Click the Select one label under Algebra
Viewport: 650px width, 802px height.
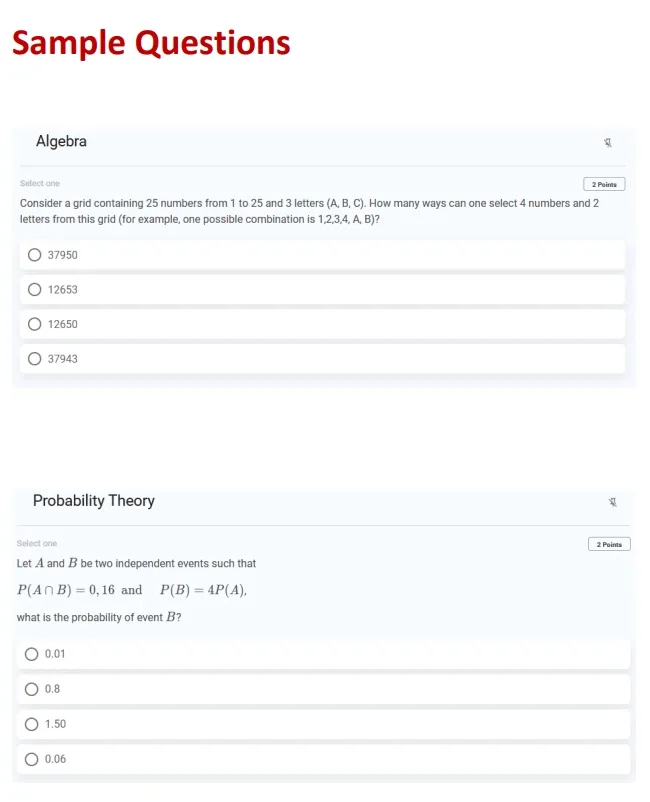40,183
